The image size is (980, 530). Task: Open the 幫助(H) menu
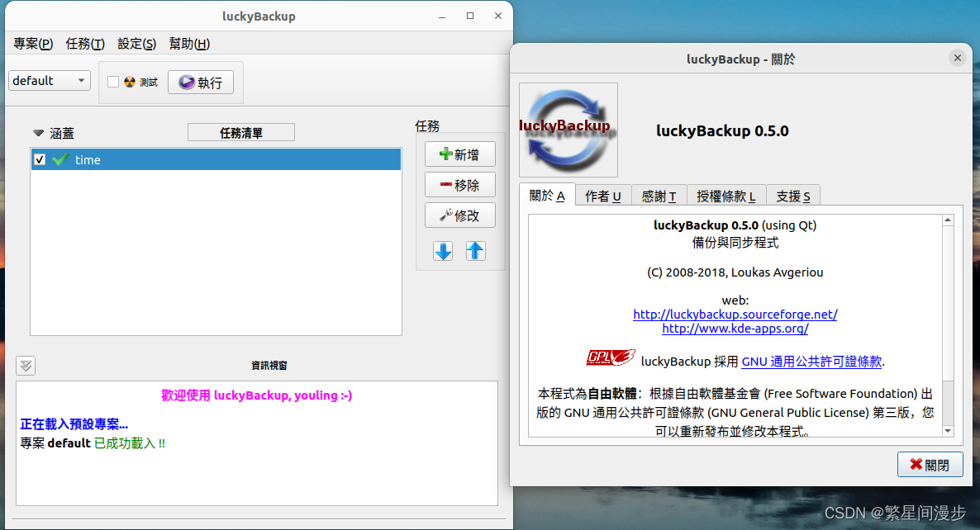(189, 44)
